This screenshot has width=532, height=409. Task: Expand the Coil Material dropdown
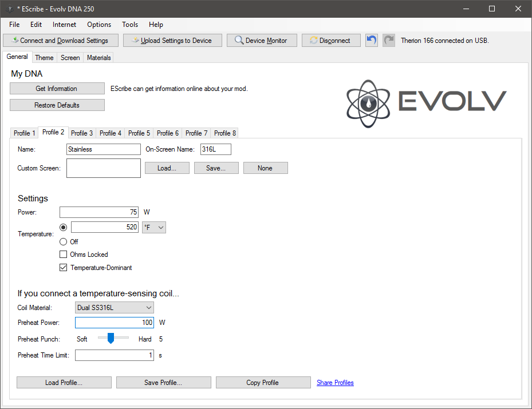(114, 308)
